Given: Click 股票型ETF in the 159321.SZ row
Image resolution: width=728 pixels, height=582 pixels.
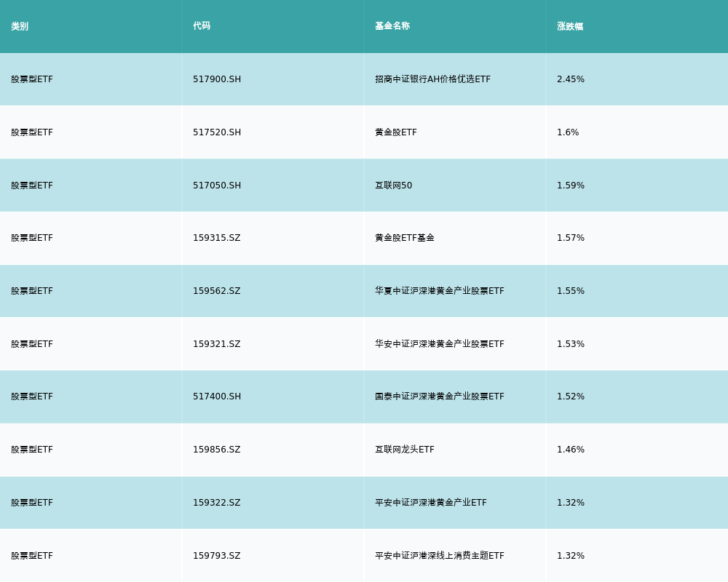Looking at the screenshot, I should pyautogui.click(x=32, y=344).
